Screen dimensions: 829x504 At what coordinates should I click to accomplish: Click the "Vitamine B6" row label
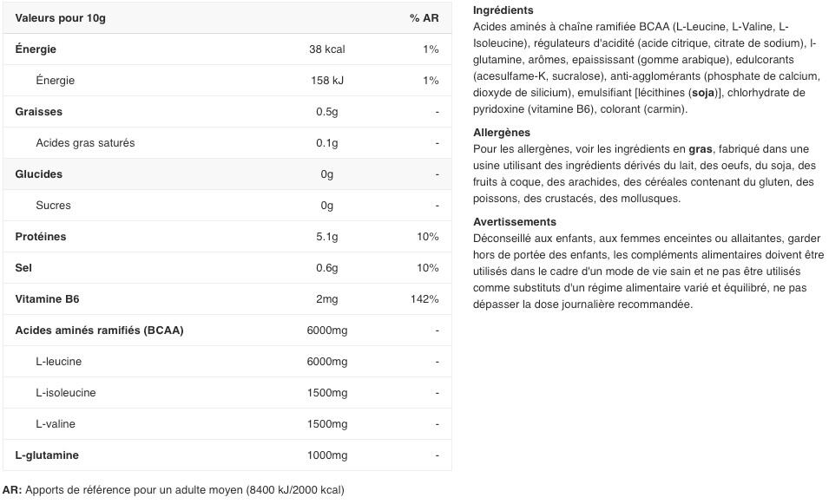pos(47,299)
